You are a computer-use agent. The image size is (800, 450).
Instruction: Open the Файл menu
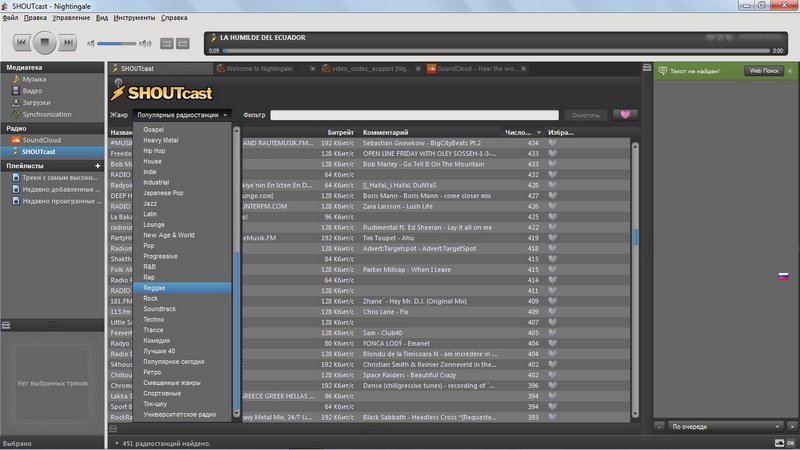click(10, 17)
